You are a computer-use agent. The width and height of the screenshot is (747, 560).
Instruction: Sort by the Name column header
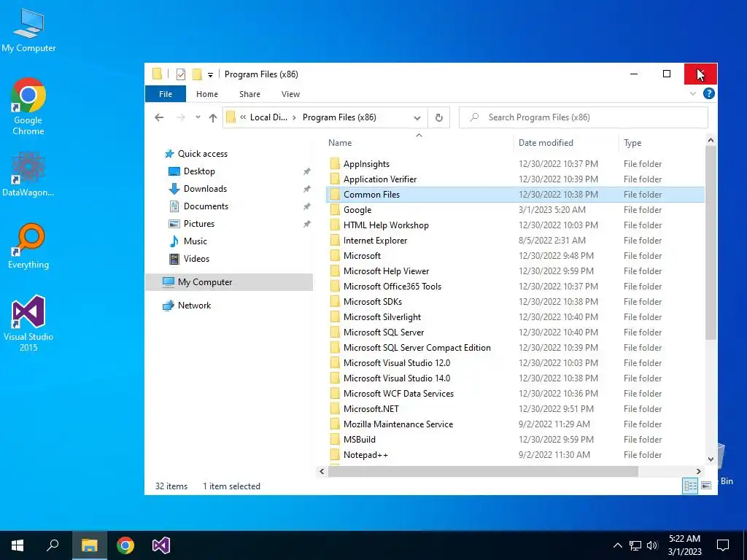click(x=340, y=143)
